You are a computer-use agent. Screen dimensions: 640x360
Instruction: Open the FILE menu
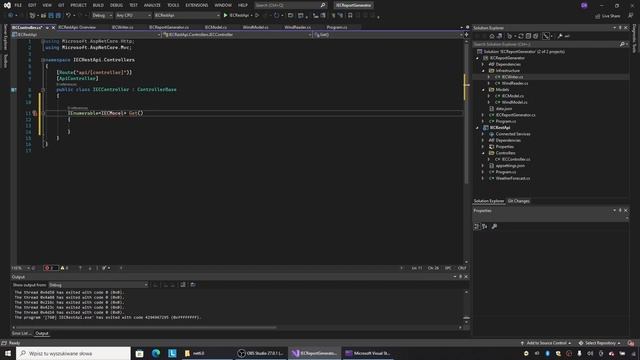(x=18, y=5)
